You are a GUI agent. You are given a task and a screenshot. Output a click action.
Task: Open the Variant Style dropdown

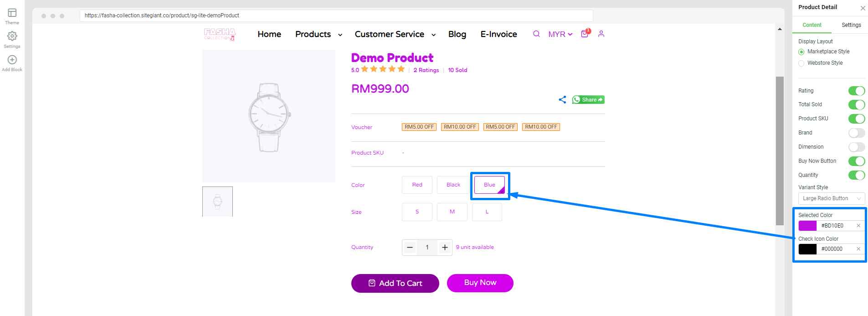832,198
